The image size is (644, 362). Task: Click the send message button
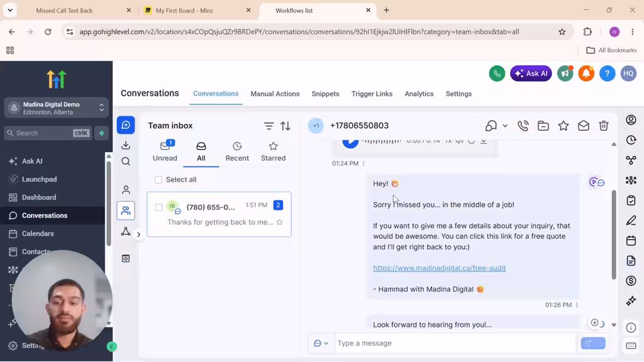click(x=592, y=343)
